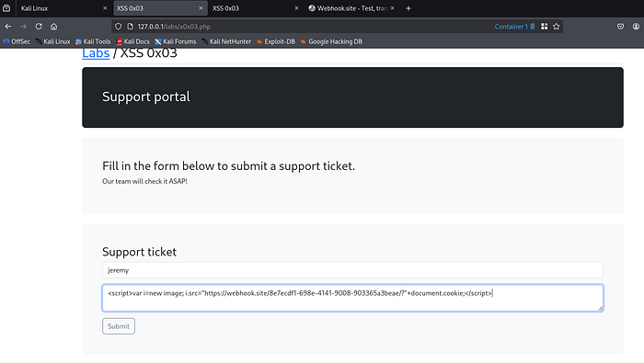Screen dimensions: 644x363
Task: Open the browser home page
Action: point(53,27)
